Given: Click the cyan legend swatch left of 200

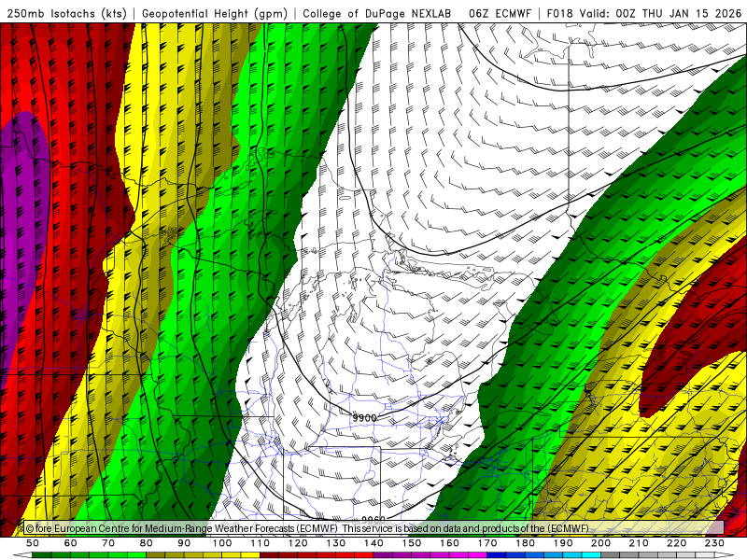Looking at the screenshot, I should pyautogui.click(x=591, y=555).
